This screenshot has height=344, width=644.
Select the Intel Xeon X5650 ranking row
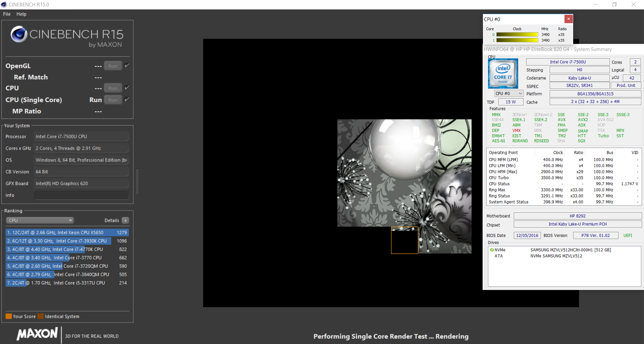pos(67,233)
